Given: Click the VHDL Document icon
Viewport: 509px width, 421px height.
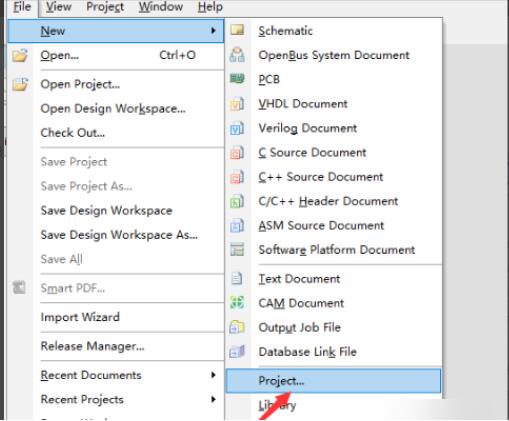Looking at the screenshot, I should click(237, 104).
